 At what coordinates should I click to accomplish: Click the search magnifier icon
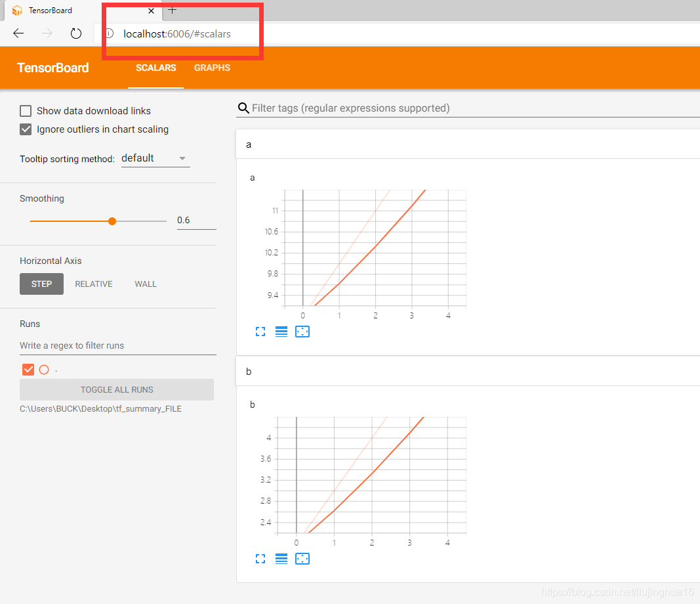[x=243, y=108]
